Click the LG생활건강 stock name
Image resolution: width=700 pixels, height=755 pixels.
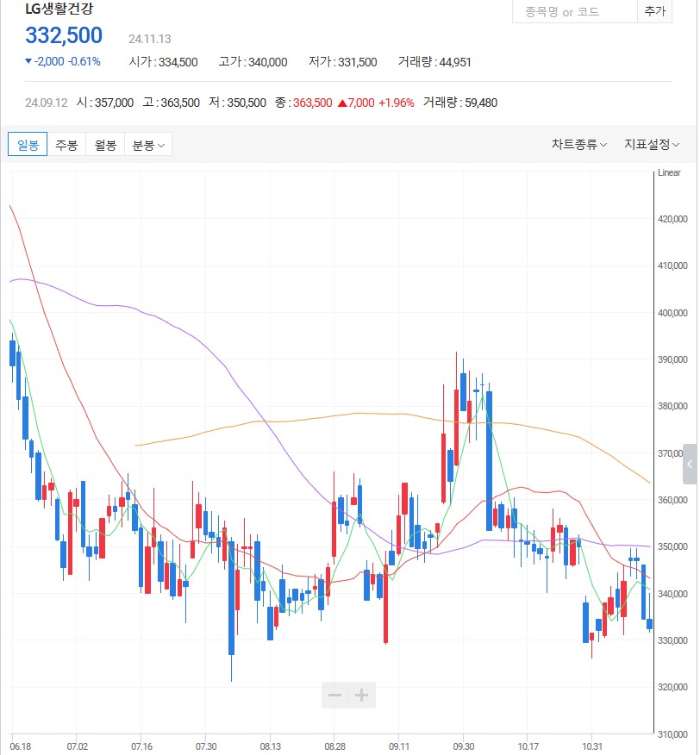click(59, 9)
